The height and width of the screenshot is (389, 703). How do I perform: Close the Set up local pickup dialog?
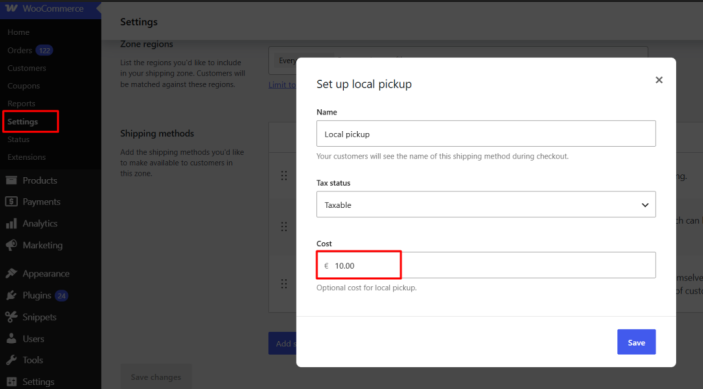[x=659, y=80]
